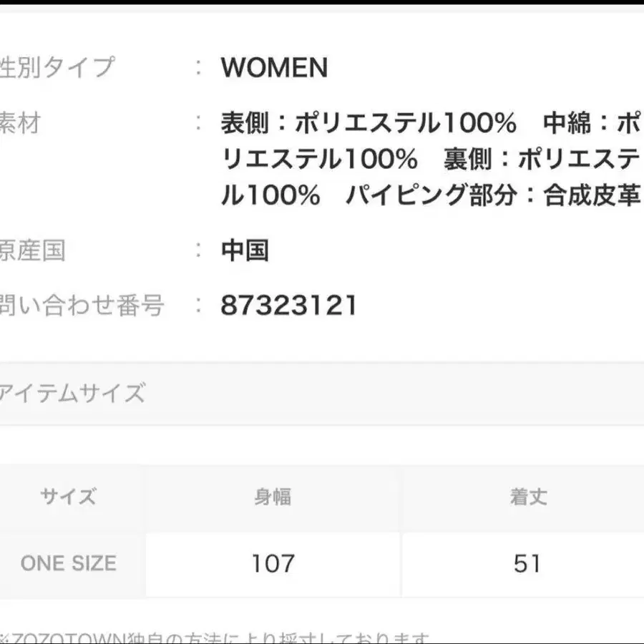
Task: Click the 身幅 body width column header
Action: click(x=273, y=497)
